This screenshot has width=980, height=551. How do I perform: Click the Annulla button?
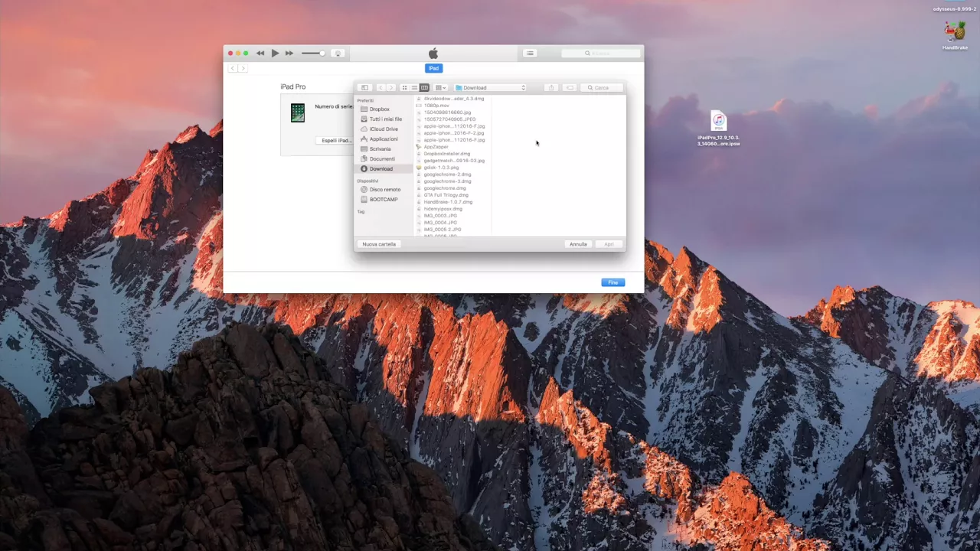point(578,244)
